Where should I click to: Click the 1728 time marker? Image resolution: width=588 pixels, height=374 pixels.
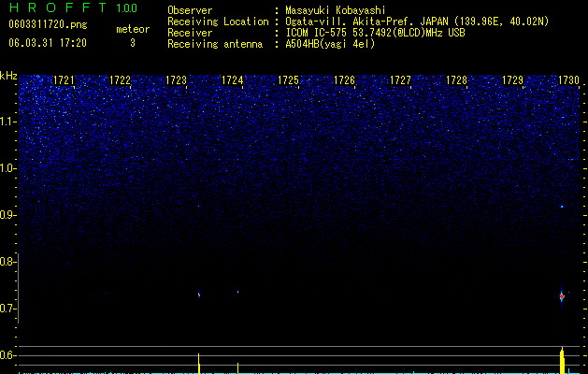(x=457, y=80)
